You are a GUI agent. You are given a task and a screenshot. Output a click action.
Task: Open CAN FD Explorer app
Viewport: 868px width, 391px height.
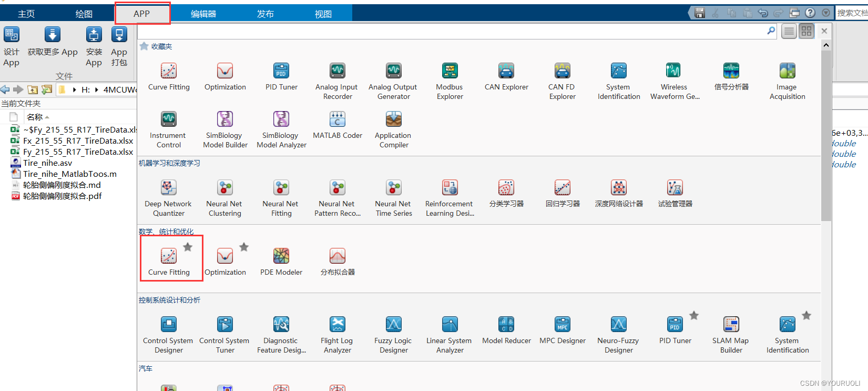click(x=563, y=82)
